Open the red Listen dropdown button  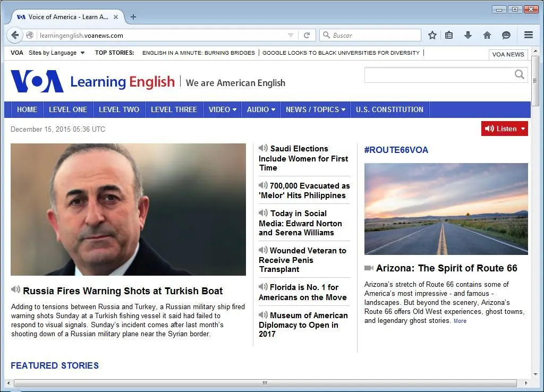pos(505,129)
